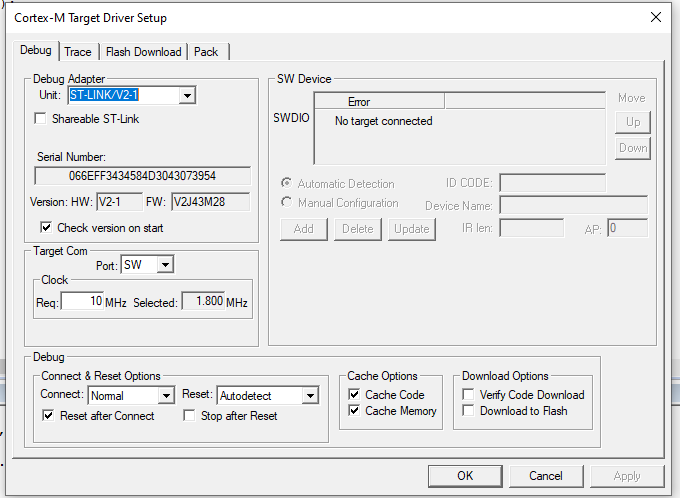
Task: Click the Apply button
Action: tap(627, 476)
